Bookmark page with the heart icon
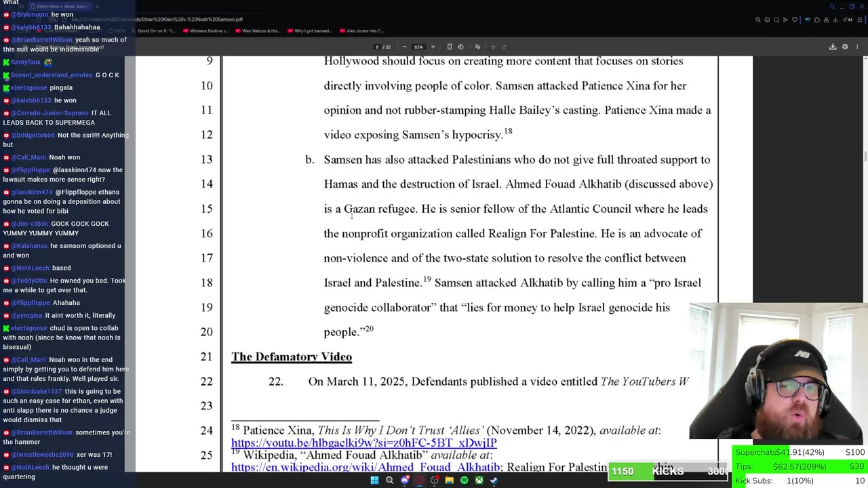 tap(795, 20)
